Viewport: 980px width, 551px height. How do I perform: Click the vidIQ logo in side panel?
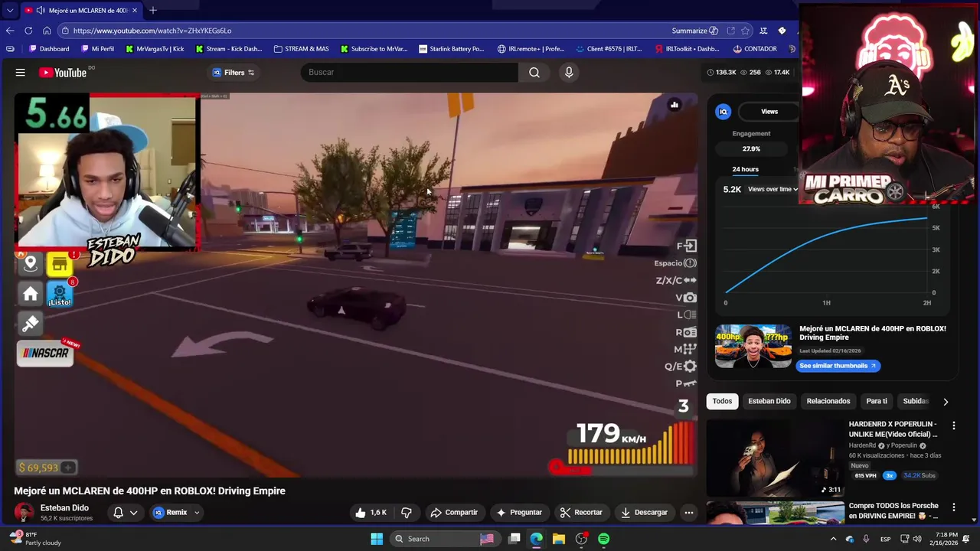724,112
